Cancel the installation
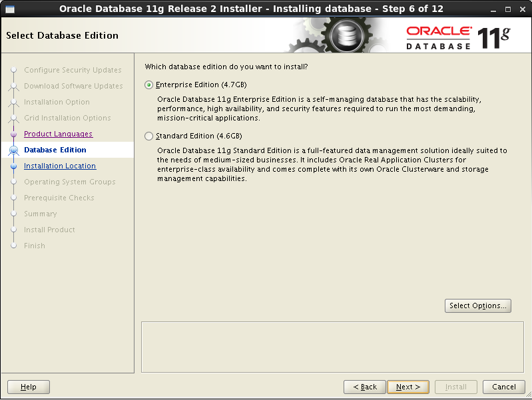The width and height of the screenshot is (532, 400). click(504, 387)
